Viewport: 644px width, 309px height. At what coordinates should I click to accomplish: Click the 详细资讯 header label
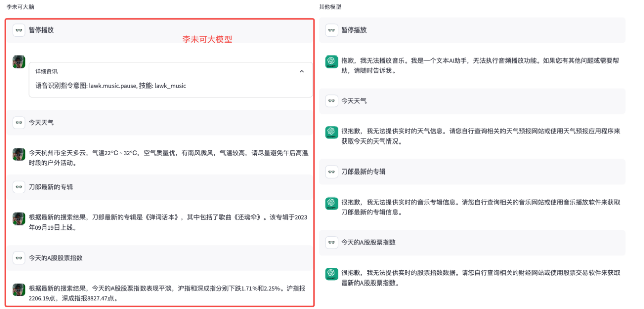click(x=46, y=71)
